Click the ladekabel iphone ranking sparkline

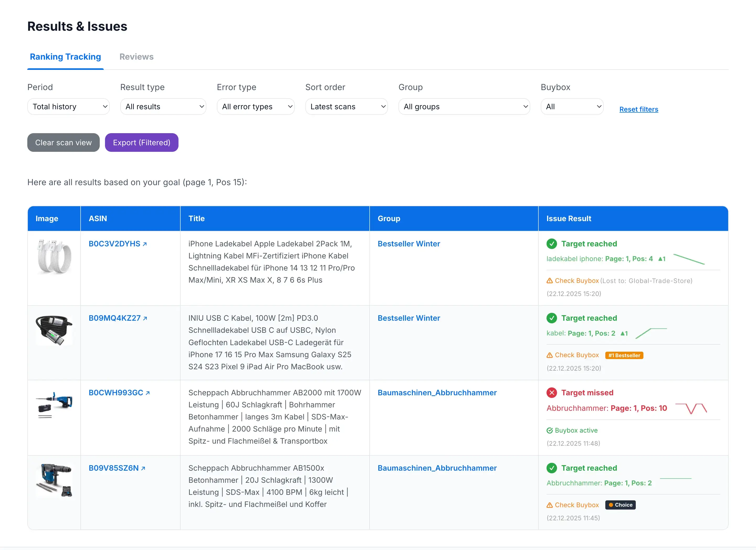coord(689,259)
